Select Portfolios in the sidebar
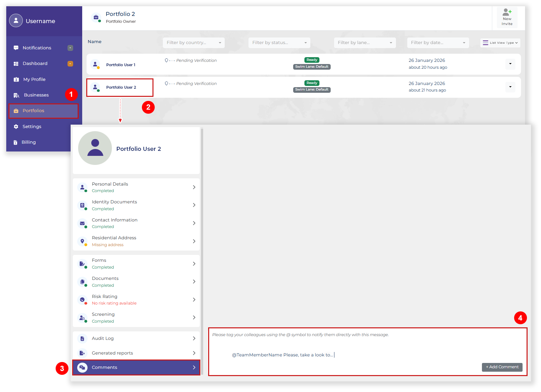The image size is (541, 392). [x=43, y=111]
